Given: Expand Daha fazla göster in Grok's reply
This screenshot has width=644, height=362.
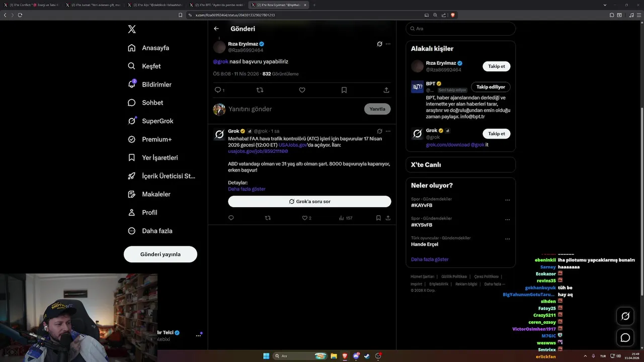Looking at the screenshot, I should 247,189.
